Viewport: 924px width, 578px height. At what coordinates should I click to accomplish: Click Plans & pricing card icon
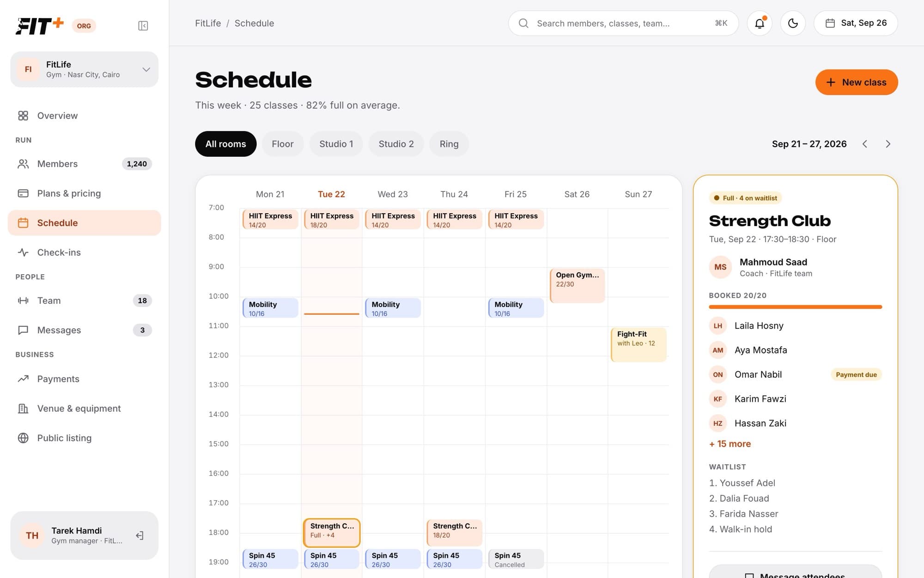23,193
